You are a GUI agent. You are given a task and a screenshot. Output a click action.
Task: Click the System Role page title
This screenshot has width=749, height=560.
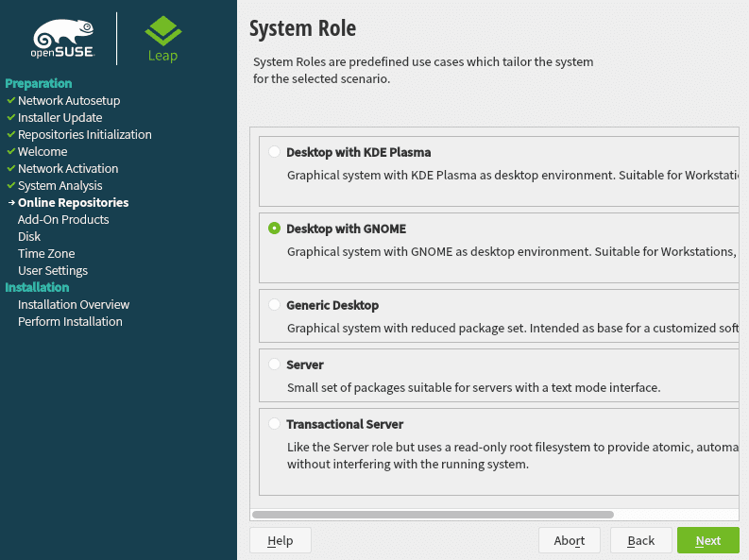click(x=302, y=28)
